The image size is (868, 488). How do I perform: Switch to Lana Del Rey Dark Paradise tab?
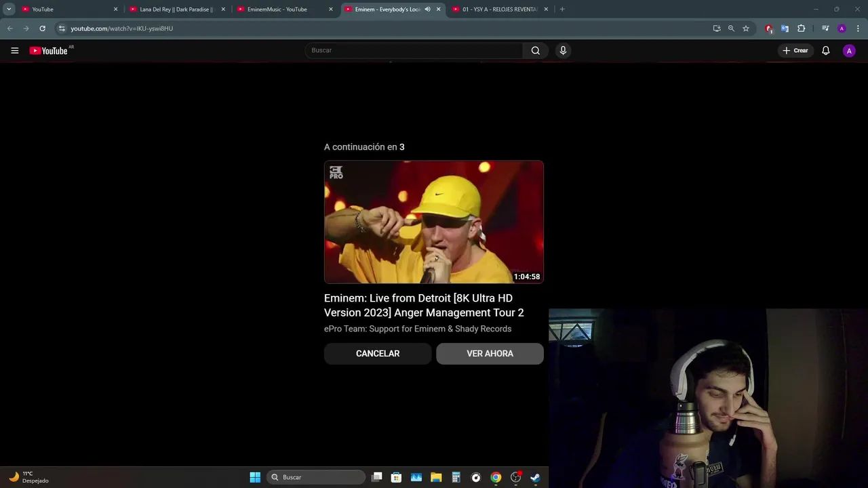coord(176,9)
